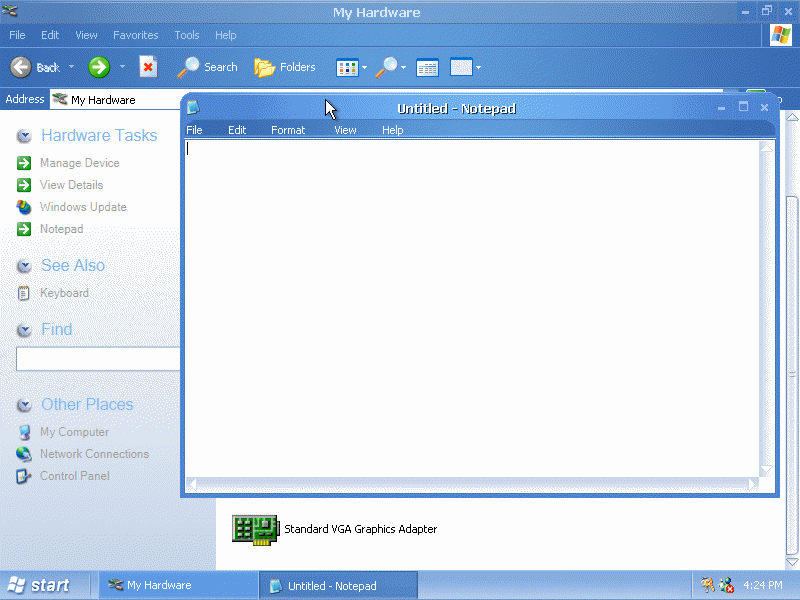Image resolution: width=800 pixels, height=600 pixels.
Task: Click the colored grid Views icon
Action: [347, 67]
